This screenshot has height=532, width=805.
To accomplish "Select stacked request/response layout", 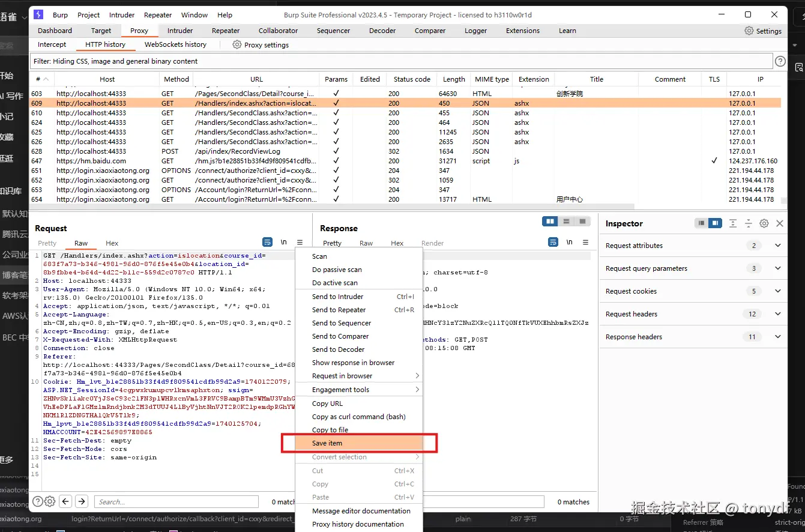I will [x=566, y=222].
